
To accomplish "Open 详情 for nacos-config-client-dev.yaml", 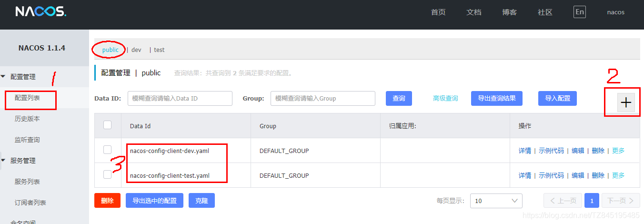I will 525,151.
